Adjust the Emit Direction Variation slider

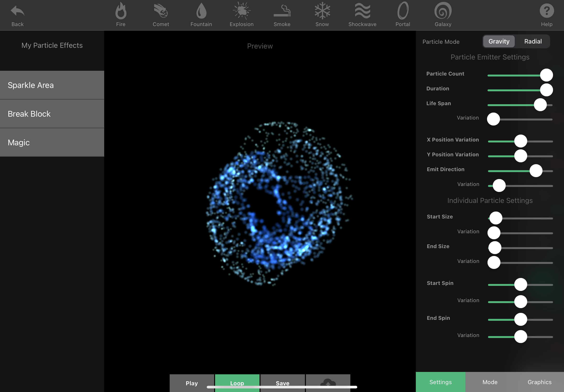tap(499, 186)
